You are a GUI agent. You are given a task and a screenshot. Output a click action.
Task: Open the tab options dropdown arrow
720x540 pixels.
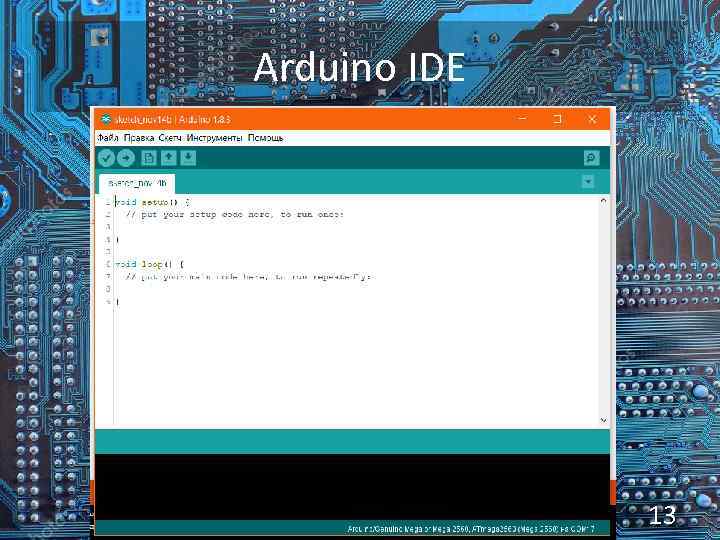(x=588, y=182)
